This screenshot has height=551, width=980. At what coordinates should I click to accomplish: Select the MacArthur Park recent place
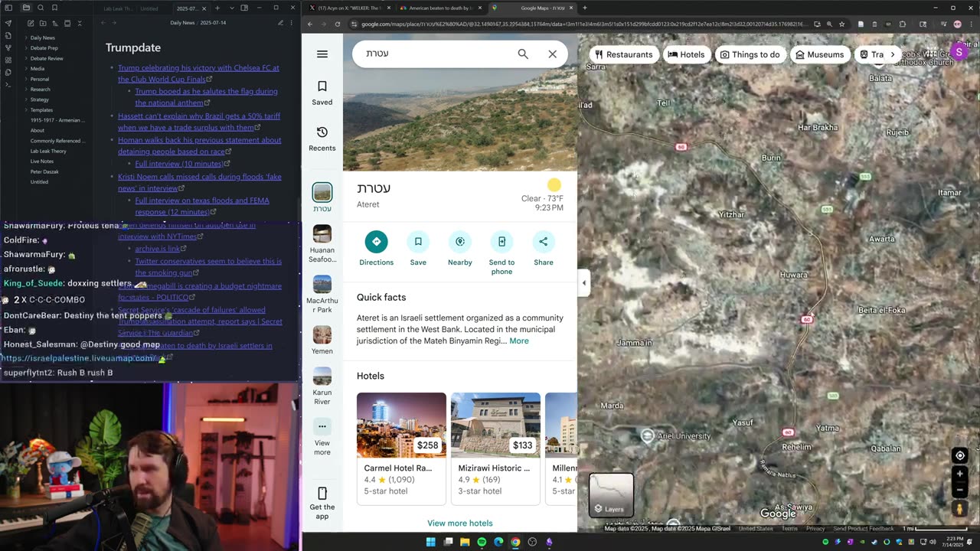coord(322,295)
